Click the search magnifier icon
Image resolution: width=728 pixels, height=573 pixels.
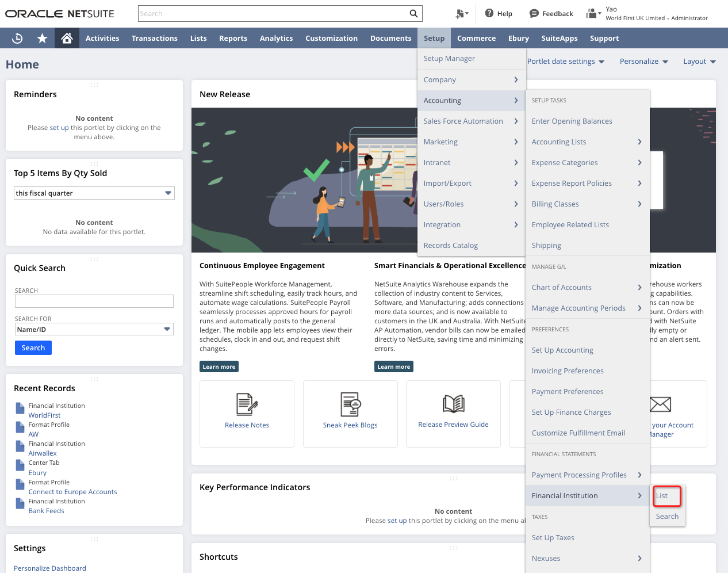(413, 13)
